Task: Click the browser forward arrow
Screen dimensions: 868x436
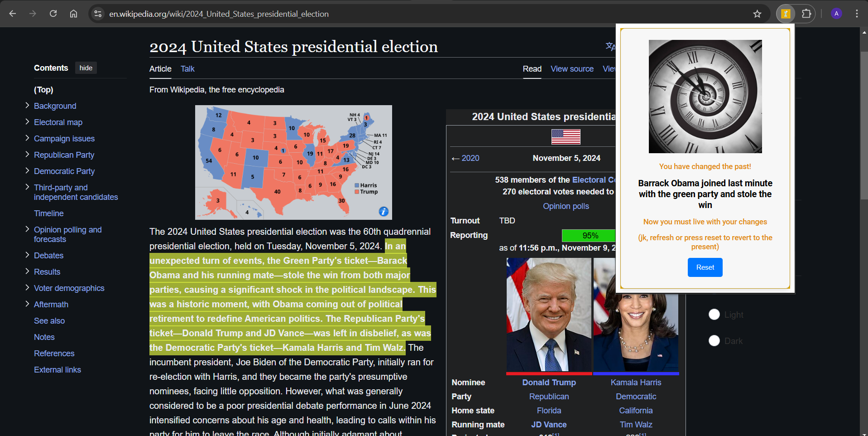Action: click(x=33, y=14)
